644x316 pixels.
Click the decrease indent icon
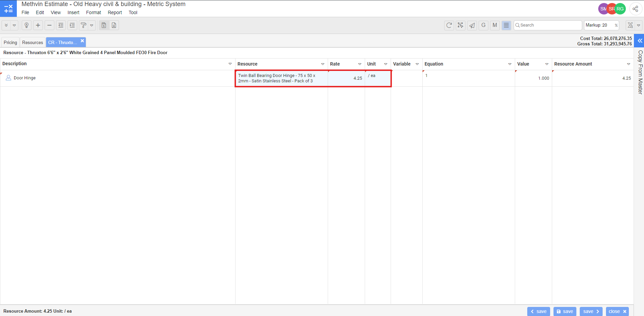tap(61, 25)
